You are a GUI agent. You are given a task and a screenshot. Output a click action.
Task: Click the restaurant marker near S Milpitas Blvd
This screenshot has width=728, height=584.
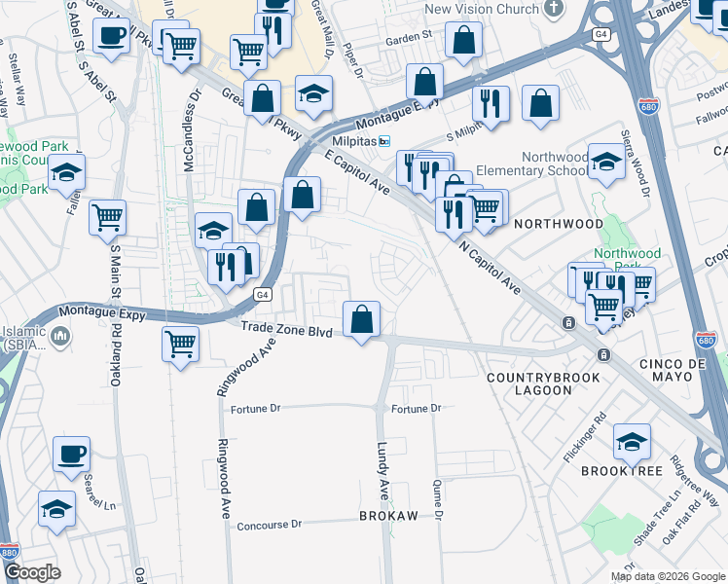(x=491, y=105)
